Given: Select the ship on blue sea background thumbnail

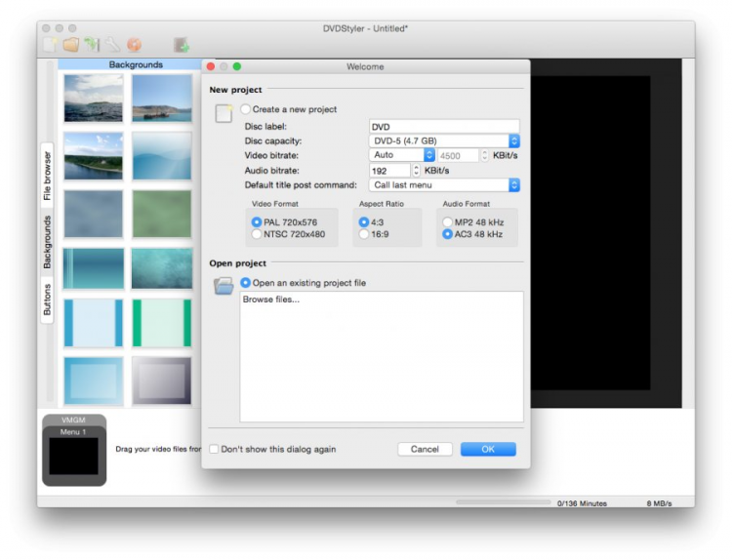Looking at the screenshot, I should (161, 99).
